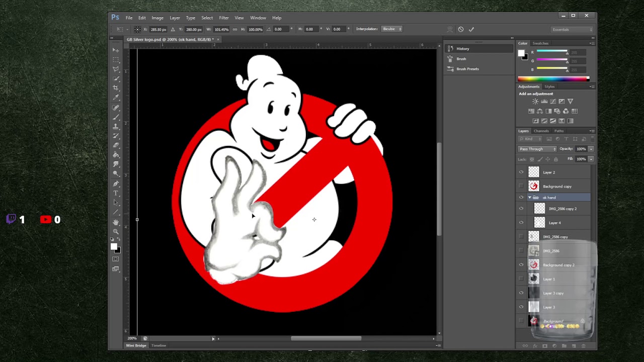Open the History panel
Image resolution: width=644 pixels, height=362 pixels.
478,49
